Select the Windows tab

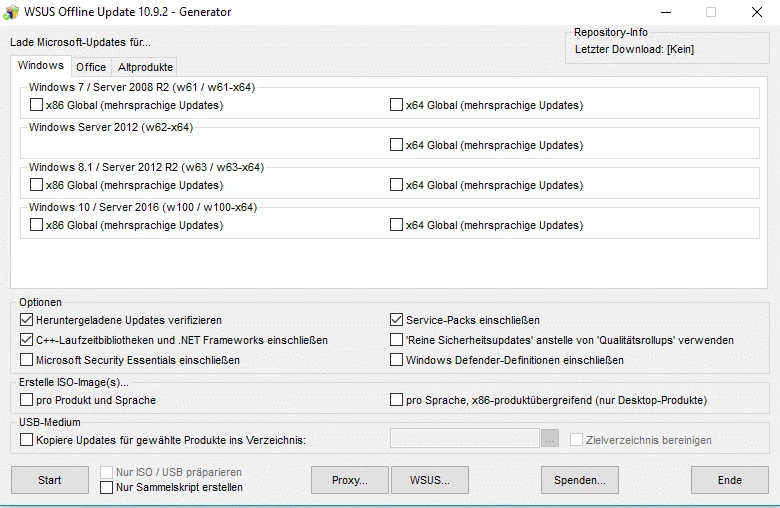(x=41, y=66)
